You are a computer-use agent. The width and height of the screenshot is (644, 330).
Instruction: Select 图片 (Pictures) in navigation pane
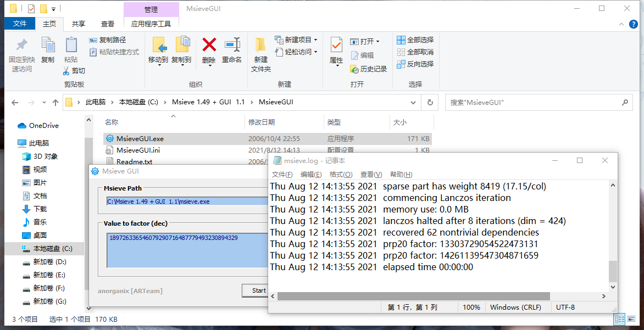click(34, 183)
